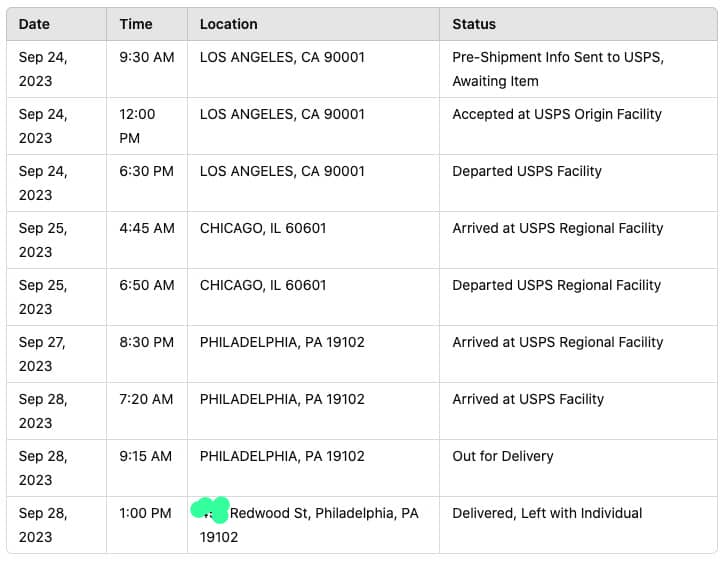
Task: Click the 4:45 AM time cell
Action: point(146,228)
